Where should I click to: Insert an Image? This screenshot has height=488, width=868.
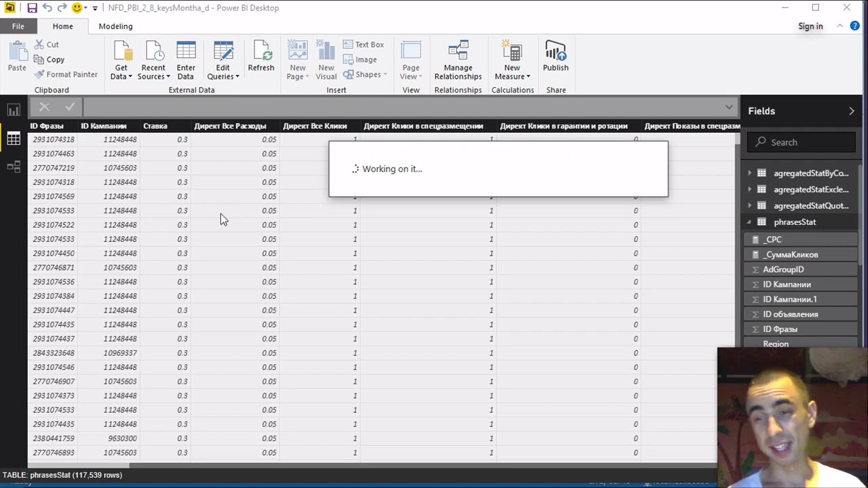pos(359,60)
